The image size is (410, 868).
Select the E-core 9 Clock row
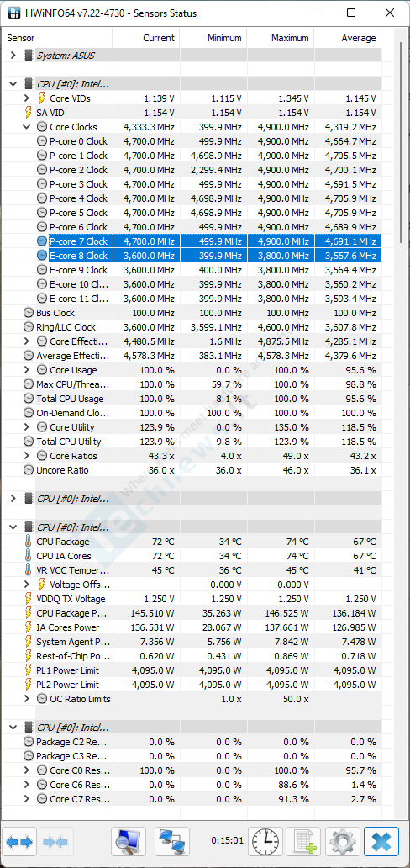(192, 270)
